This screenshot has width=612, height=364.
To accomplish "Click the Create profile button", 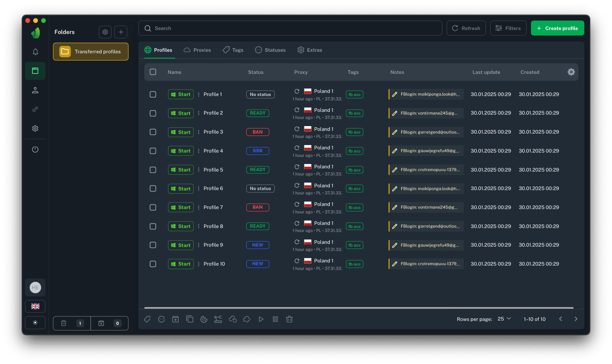I will [x=557, y=28].
